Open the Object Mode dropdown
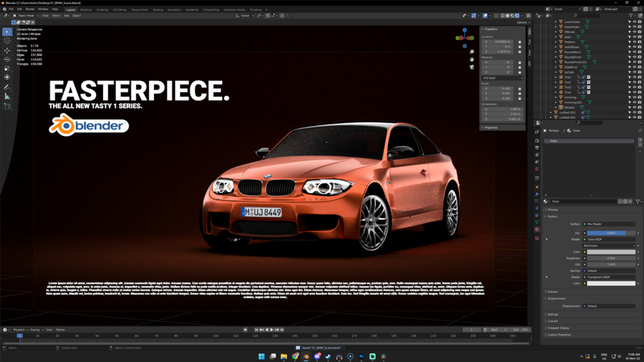 coord(26,15)
